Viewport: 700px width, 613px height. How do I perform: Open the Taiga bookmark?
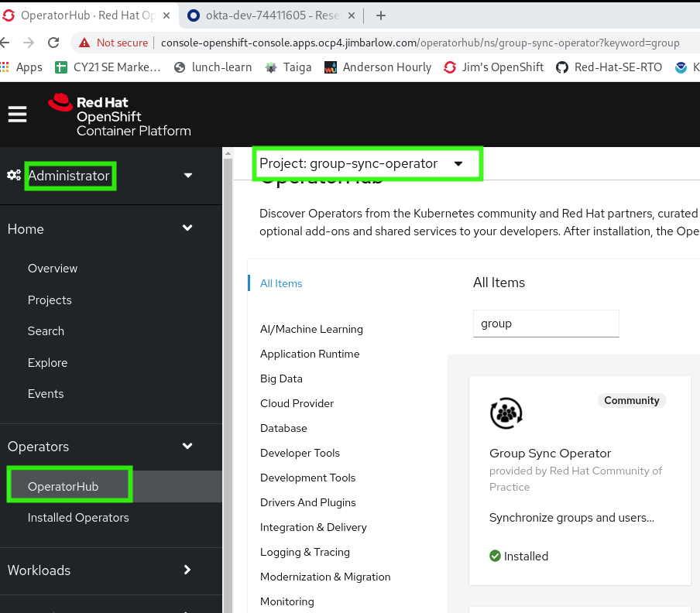click(x=288, y=67)
